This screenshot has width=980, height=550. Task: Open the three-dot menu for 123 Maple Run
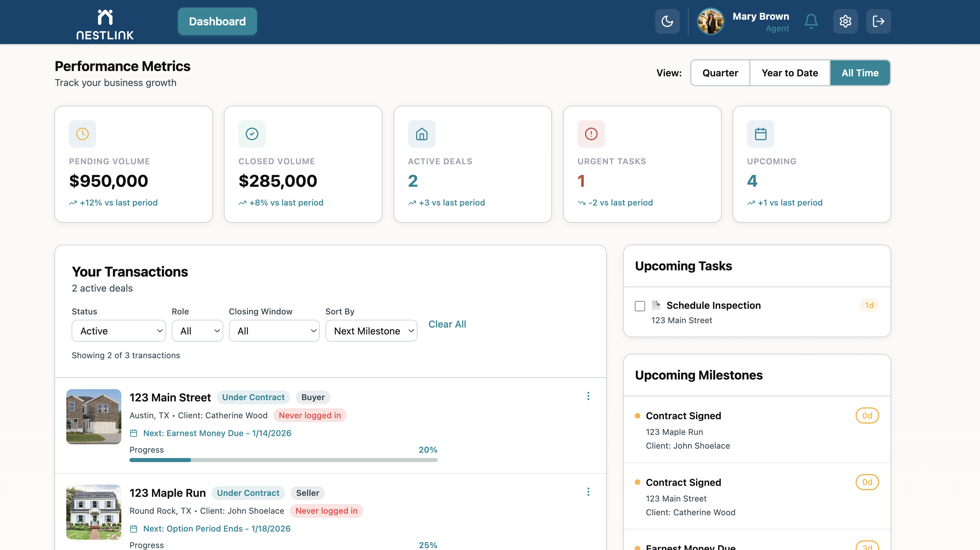click(588, 492)
